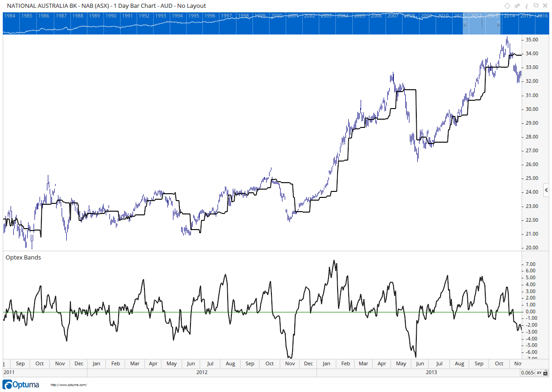Click the diamond icon in the title bar
This screenshot has width=552, height=392.
[507, 6]
